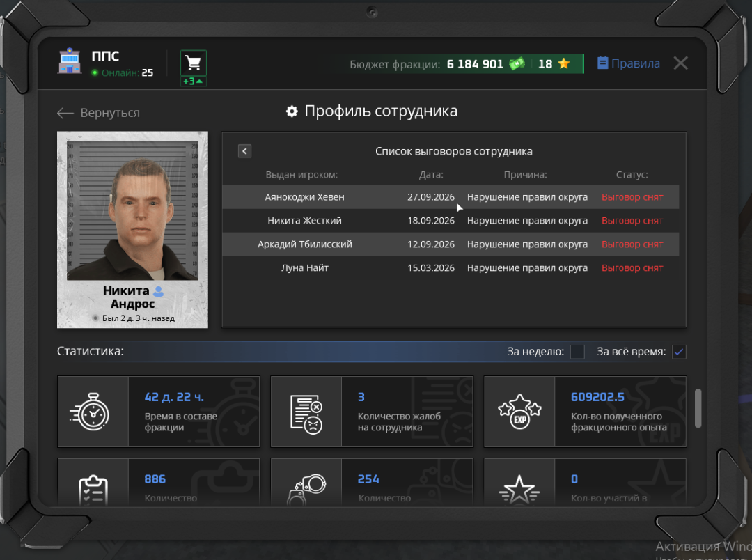Collapse reprimand list with the back chevron
The height and width of the screenshot is (560, 752).
[x=244, y=151]
